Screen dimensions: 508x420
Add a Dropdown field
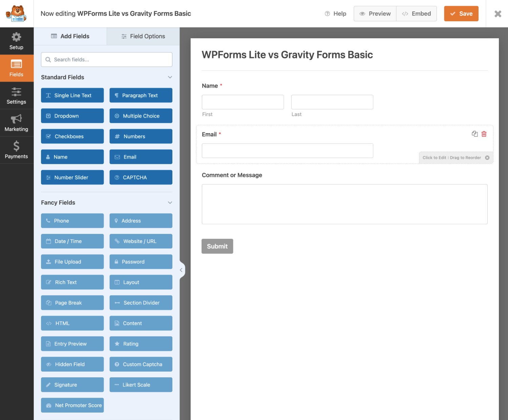pyautogui.click(x=72, y=116)
